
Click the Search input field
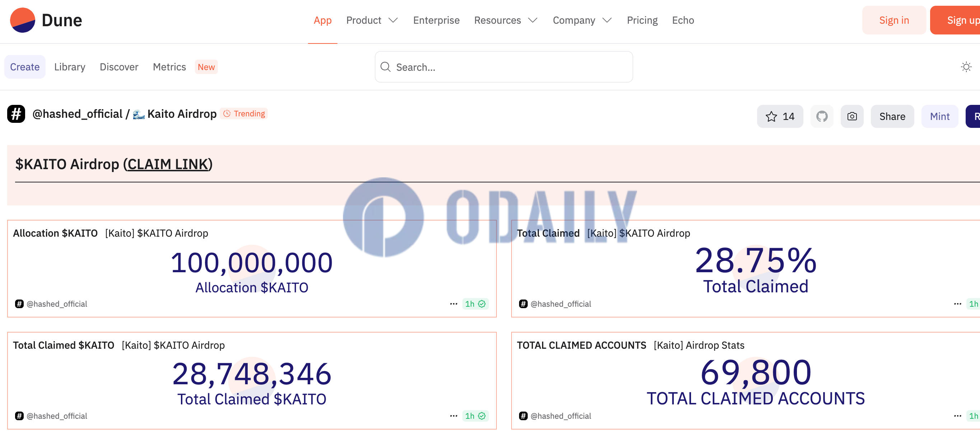pos(504,67)
